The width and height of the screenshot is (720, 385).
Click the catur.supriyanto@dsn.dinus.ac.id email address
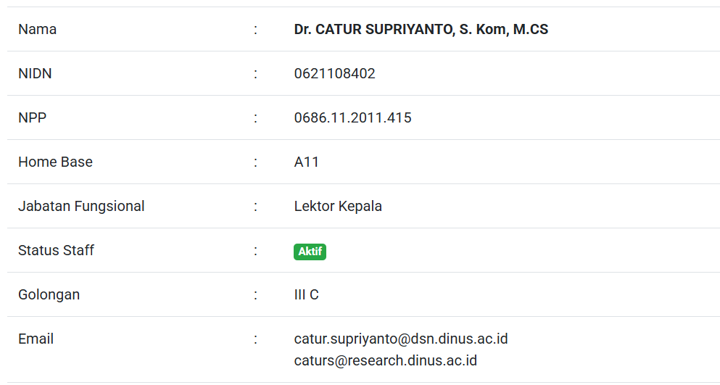click(401, 339)
